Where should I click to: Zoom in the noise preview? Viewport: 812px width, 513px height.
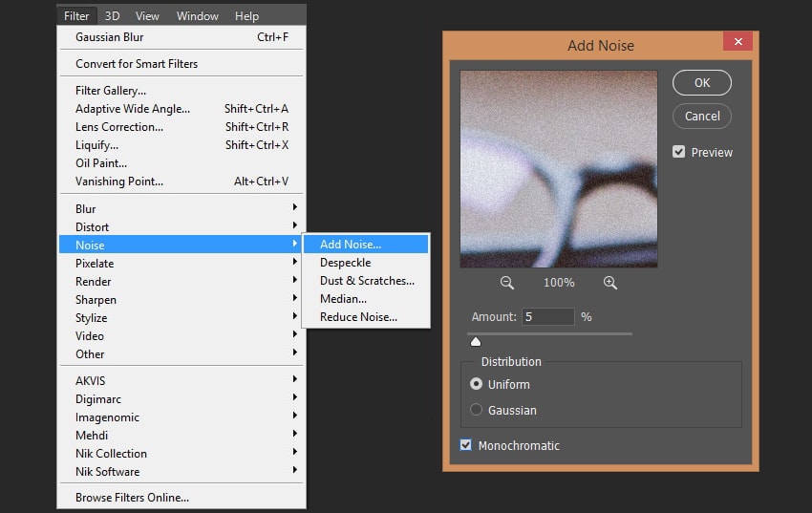coord(610,283)
